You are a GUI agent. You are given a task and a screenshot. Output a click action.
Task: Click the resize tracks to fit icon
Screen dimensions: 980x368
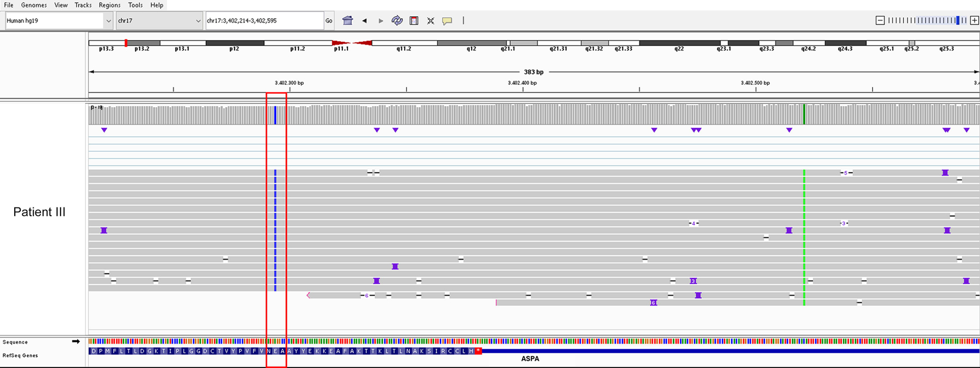(x=431, y=21)
